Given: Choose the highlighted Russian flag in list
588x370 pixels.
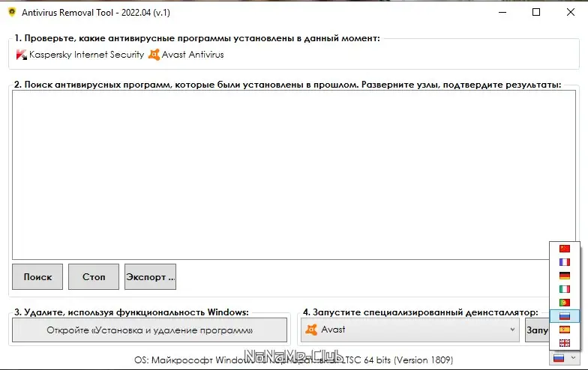Looking at the screenshot, I should 564,316.
